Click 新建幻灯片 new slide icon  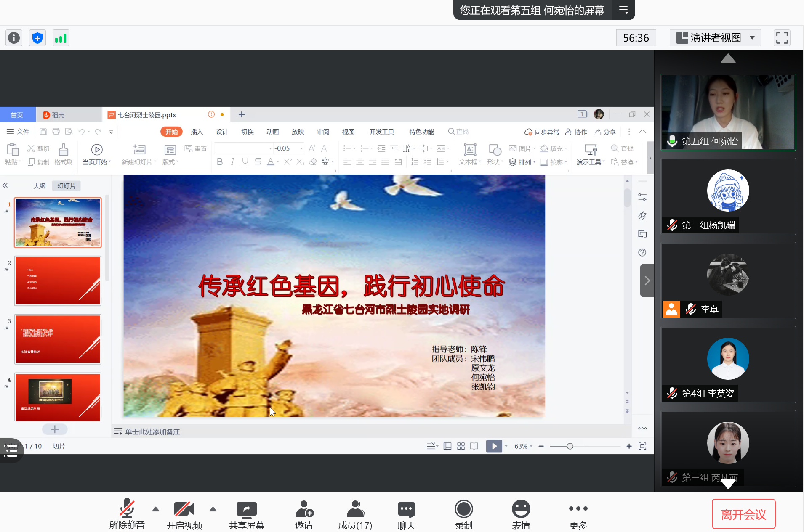[139, 150]
